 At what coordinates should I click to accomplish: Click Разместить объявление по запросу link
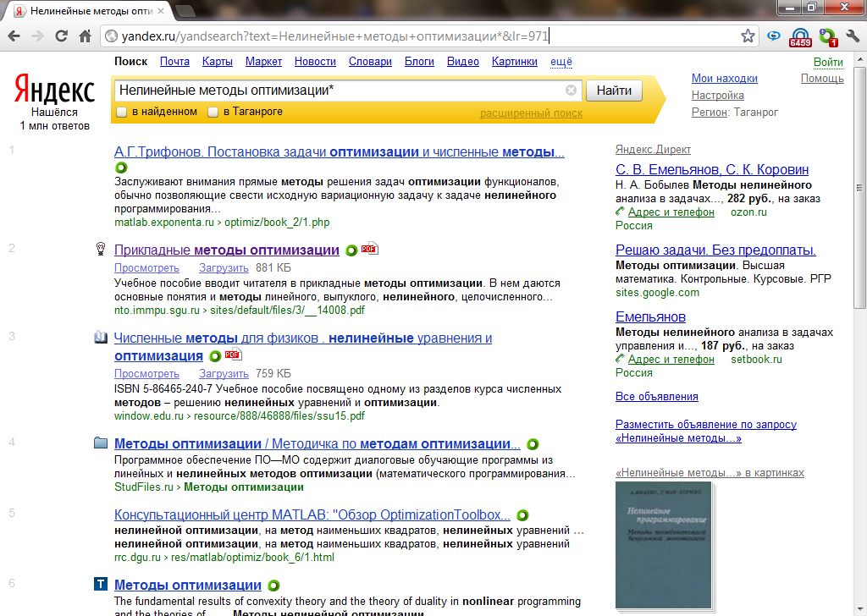coord(706,432)
